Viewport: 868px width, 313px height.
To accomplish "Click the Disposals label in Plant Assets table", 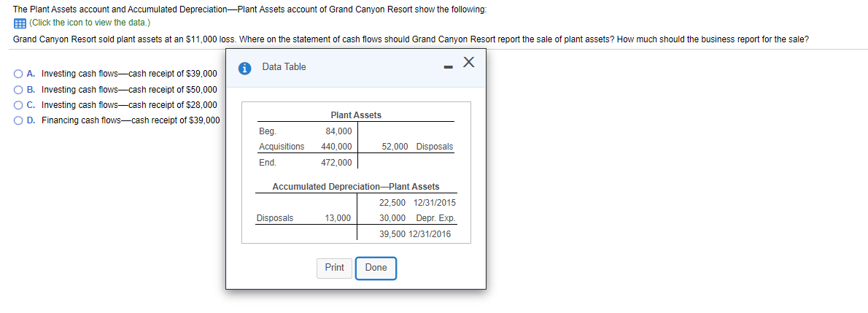I will [x=435, y=146].
